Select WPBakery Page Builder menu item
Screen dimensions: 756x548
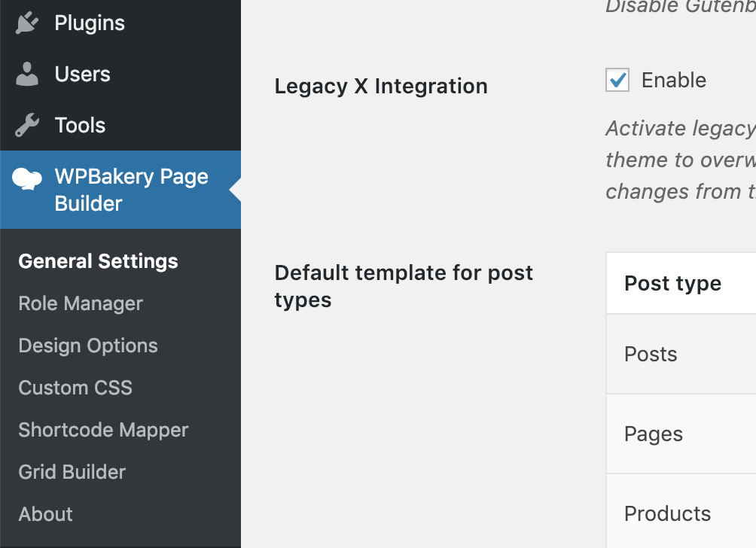tap(120, 190)
